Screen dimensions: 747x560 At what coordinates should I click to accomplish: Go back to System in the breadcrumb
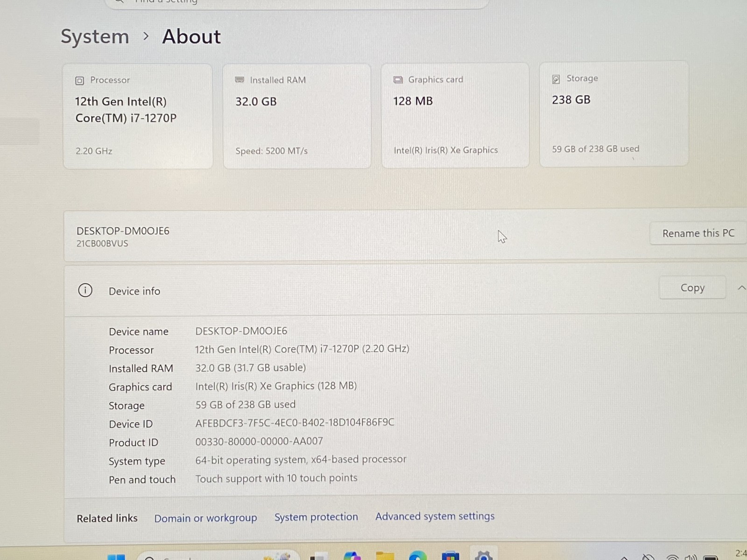pos(95,36)
